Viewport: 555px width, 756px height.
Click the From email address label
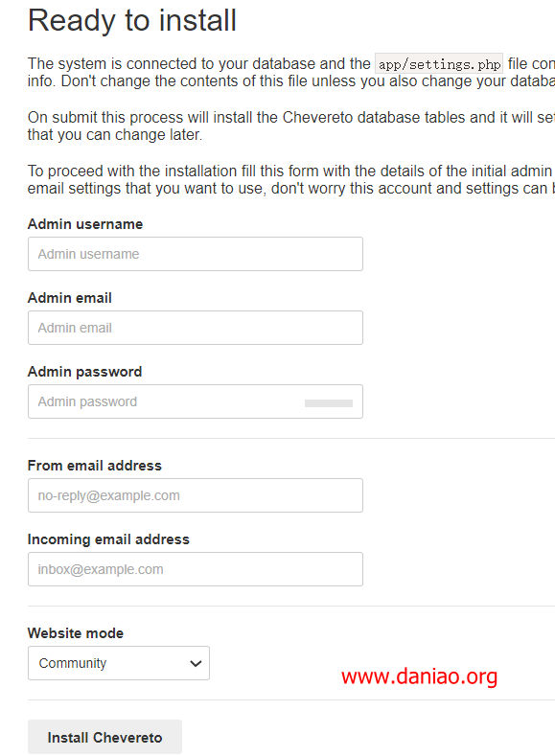95,466
